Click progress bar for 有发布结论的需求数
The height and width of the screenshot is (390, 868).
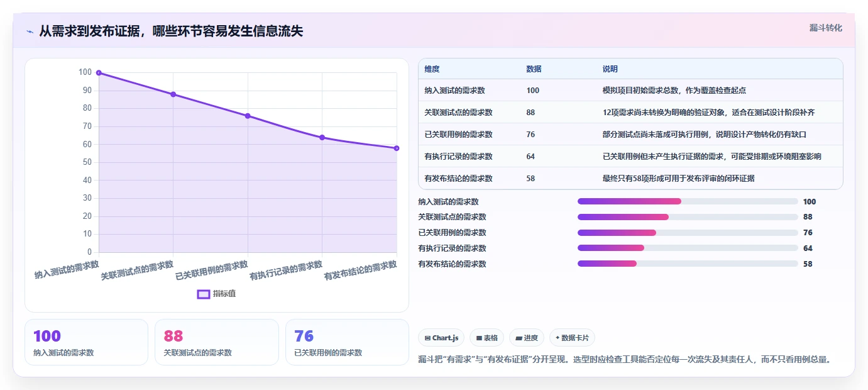688,264
